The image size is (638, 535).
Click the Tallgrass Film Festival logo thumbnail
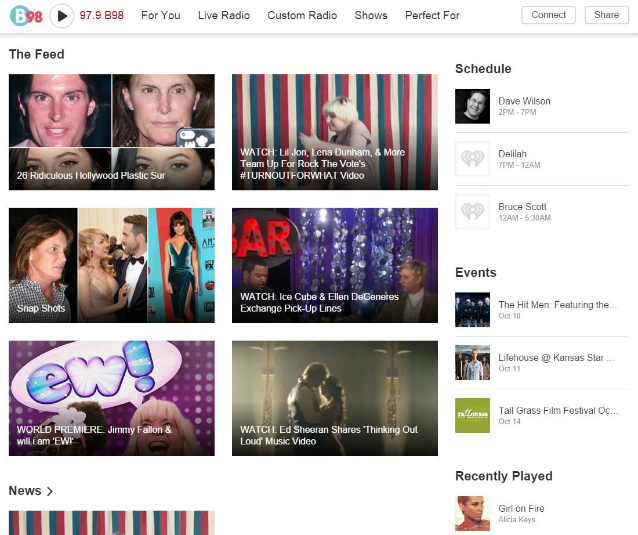click(472, 415)
